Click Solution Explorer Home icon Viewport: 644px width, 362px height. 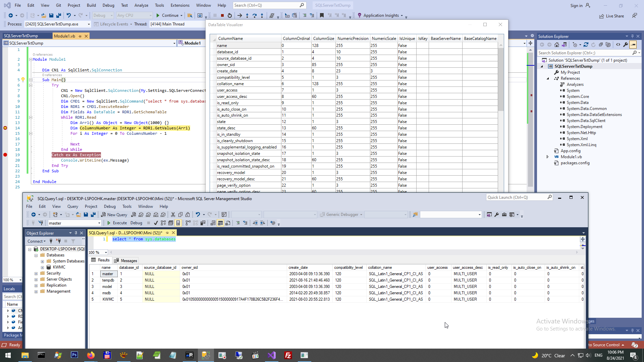click(557, 45)
